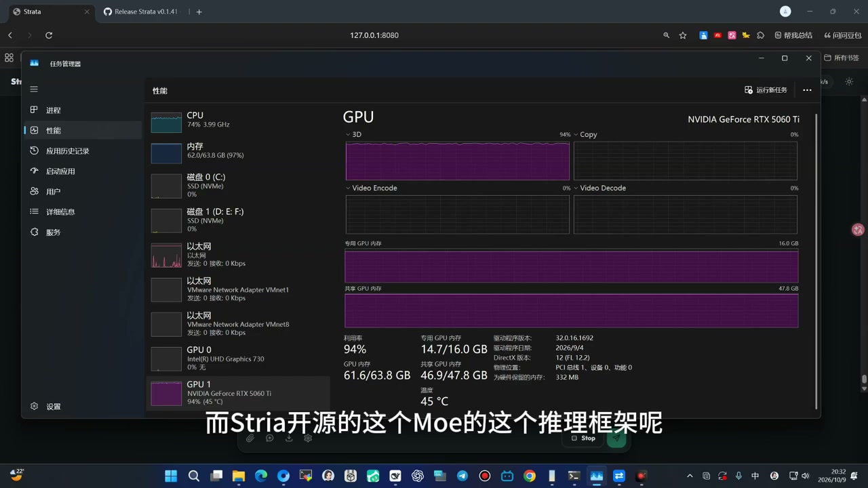Image resolution: width=868 pixels, height=488 pixels.
Task: Open the 所有书签 all bookmarks folder
Action: pyautogui.click(x=842, y=58)
